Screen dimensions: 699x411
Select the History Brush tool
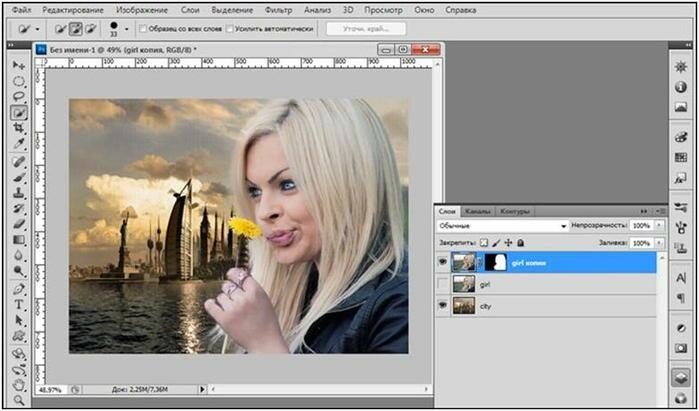(x=19, y=209)
